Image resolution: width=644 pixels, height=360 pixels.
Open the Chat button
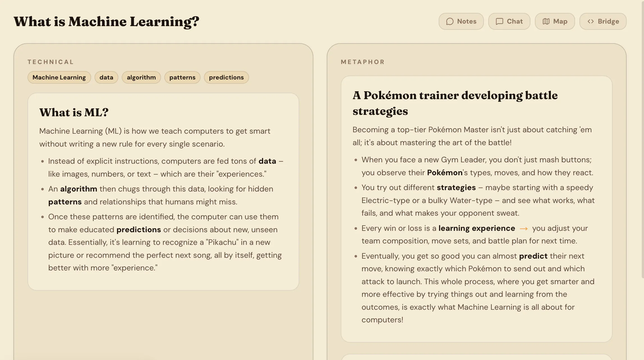tap(509, 21)
